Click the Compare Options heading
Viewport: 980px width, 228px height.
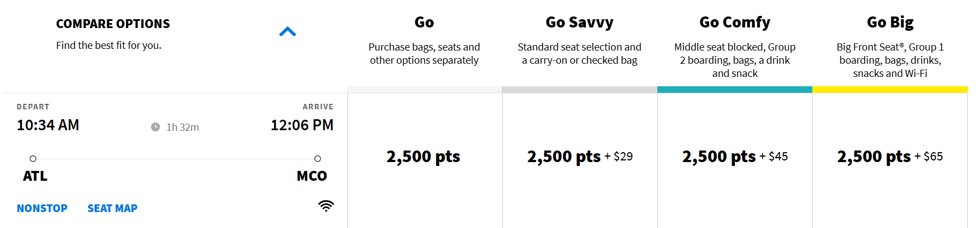pyautogui.click(x=113, y=24)
